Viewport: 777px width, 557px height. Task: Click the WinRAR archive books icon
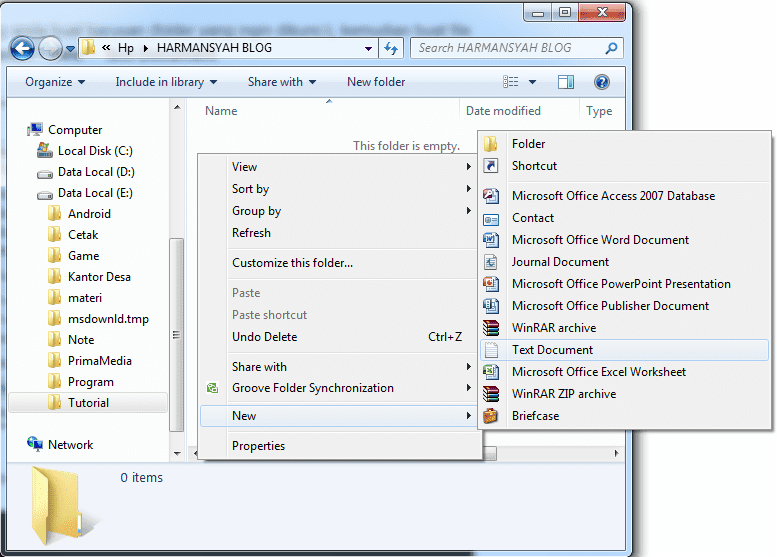tap(491, 328)
